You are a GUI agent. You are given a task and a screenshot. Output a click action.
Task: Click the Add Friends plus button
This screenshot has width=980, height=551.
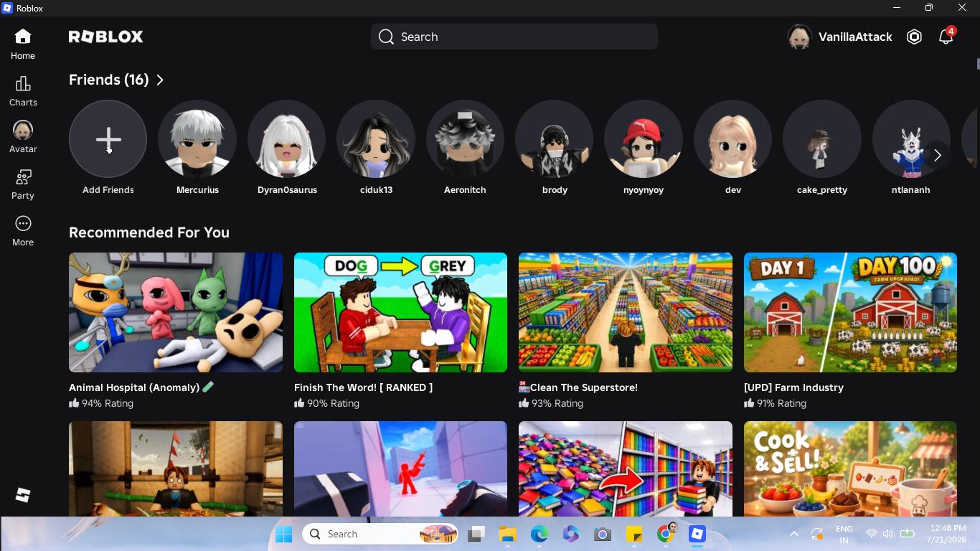(x=108, y=138)
